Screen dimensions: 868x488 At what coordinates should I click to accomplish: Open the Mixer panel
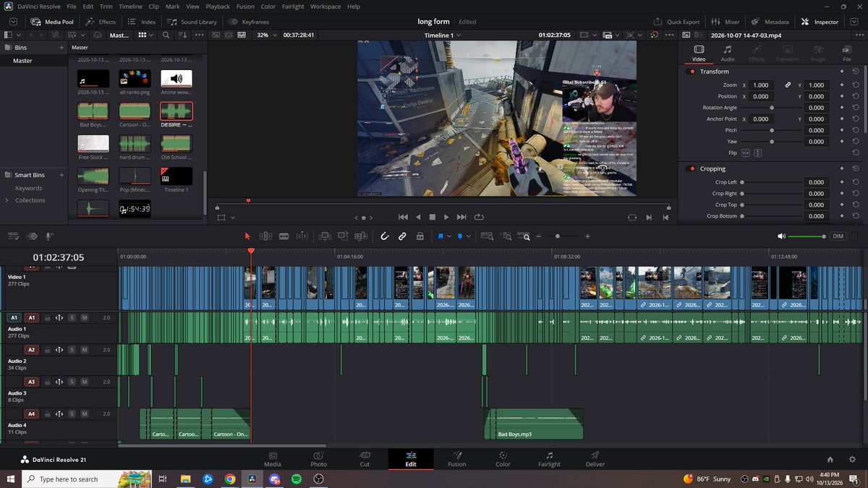(x=726, y=22)
